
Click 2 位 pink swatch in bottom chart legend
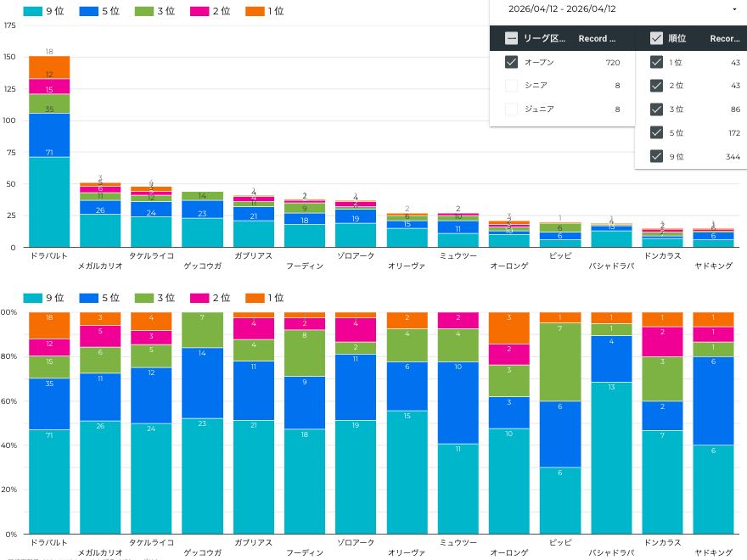coord(199,298)
